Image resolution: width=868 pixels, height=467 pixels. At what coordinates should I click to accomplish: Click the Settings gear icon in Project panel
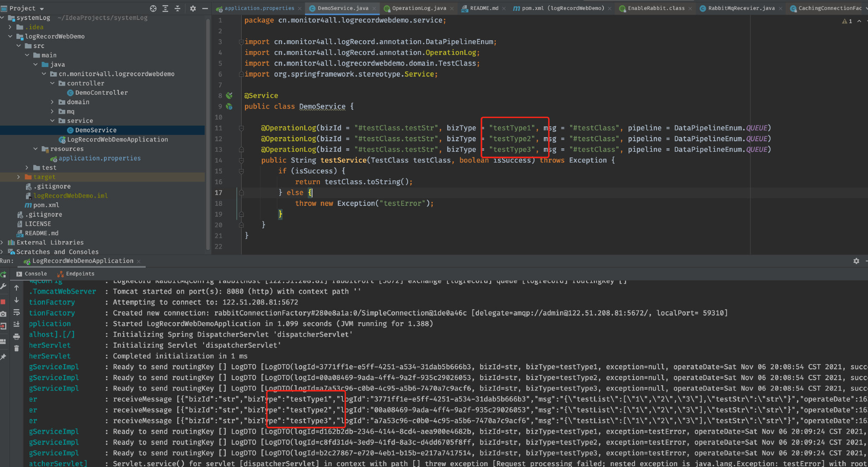point(194,8)
